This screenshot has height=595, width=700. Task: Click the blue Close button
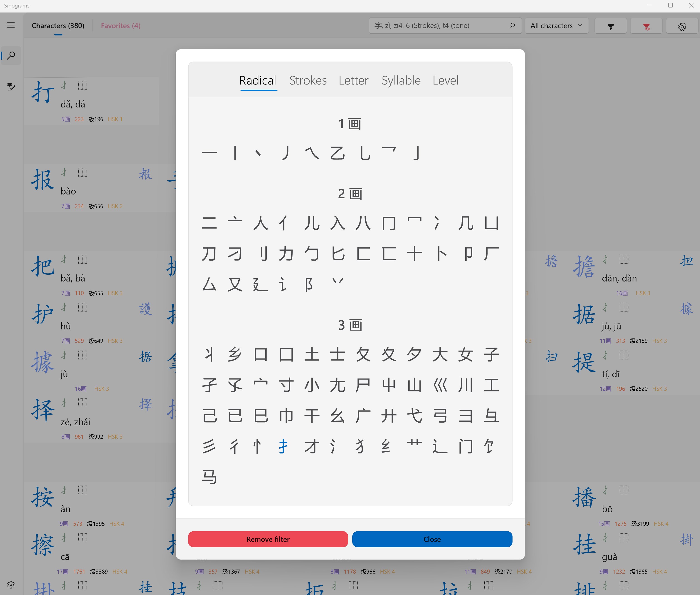click(432, 539)
